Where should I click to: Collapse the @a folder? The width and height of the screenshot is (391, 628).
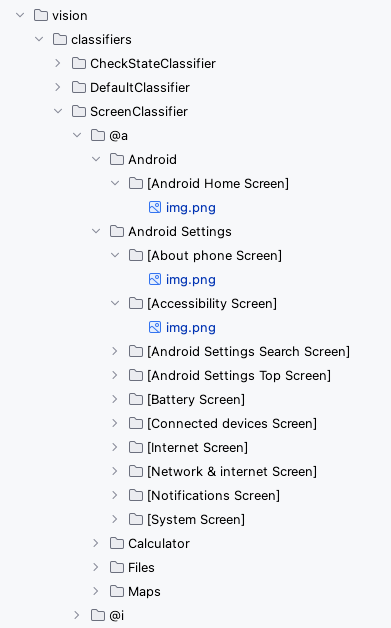77,135
